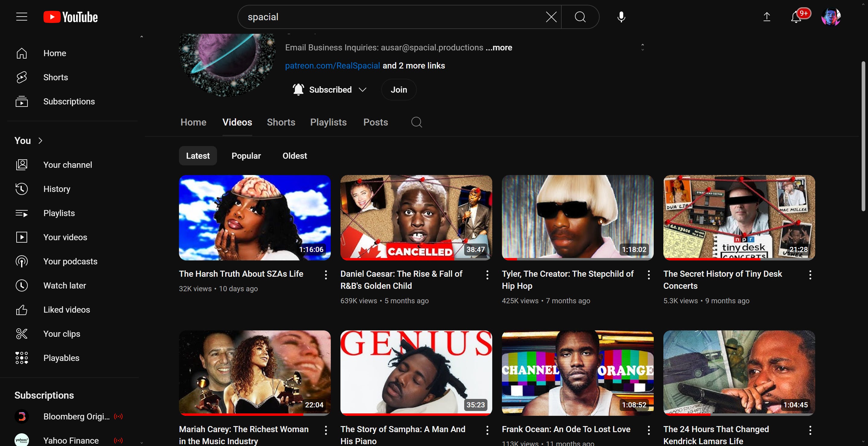Viewport: 868px width, 446px height.
Task: Open options for Kendrick Lamars Life video
Action: pos(810,430)
